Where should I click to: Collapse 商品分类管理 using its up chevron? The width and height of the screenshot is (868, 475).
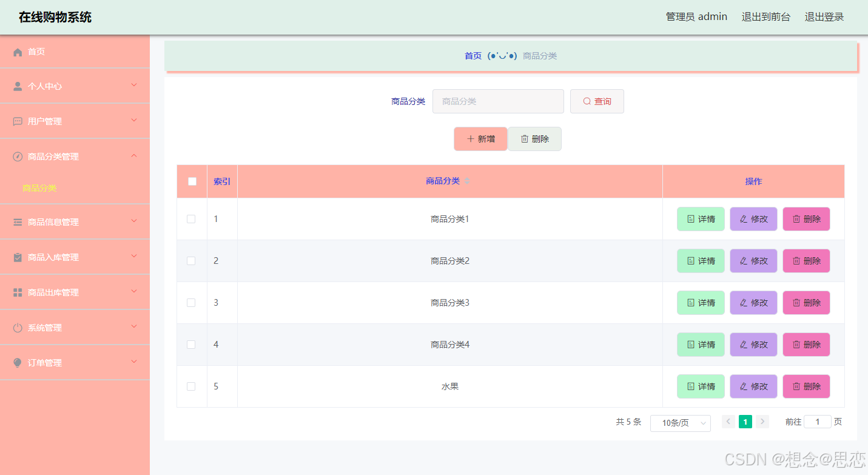click(134, 156)
